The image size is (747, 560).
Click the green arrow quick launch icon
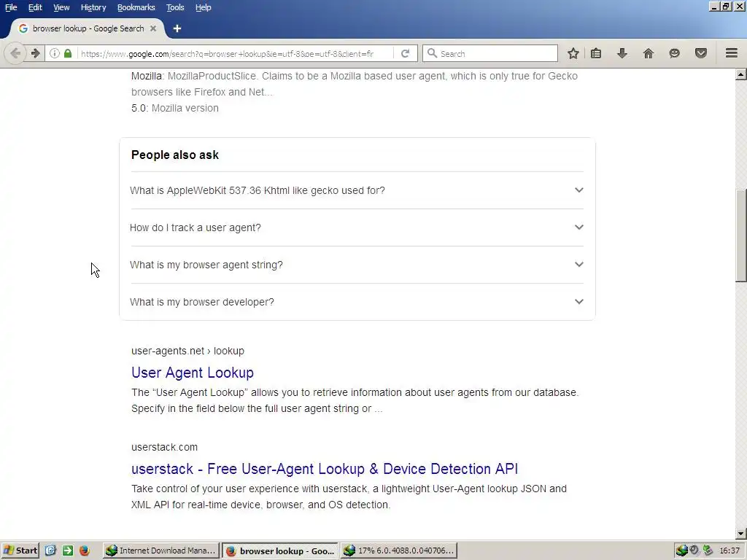(68, 551)
